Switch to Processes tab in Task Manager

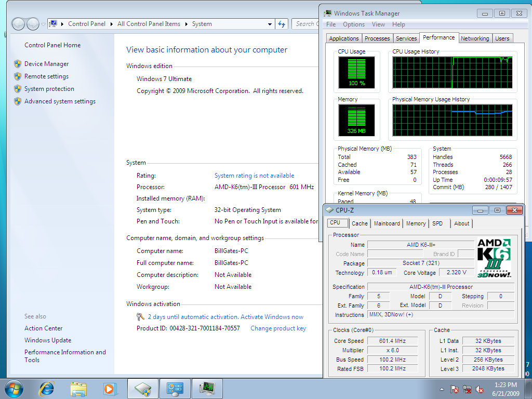click(x=377, y=38)
